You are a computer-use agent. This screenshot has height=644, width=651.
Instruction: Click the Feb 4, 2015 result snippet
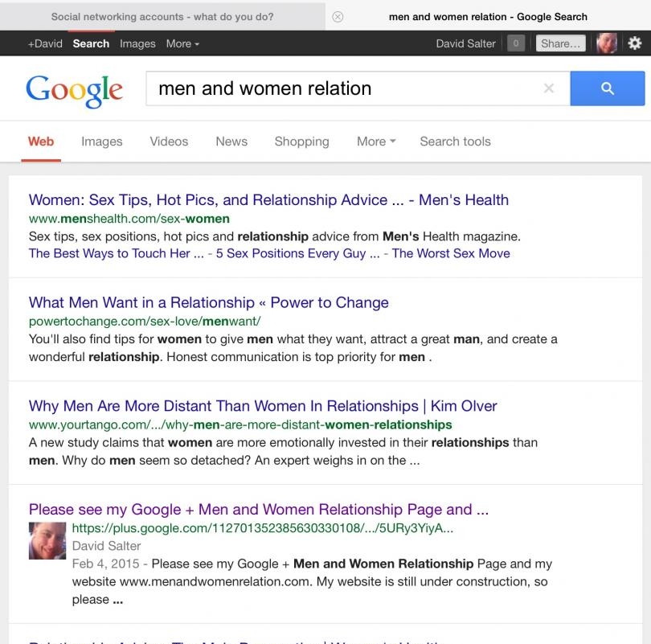pos(312,582)
